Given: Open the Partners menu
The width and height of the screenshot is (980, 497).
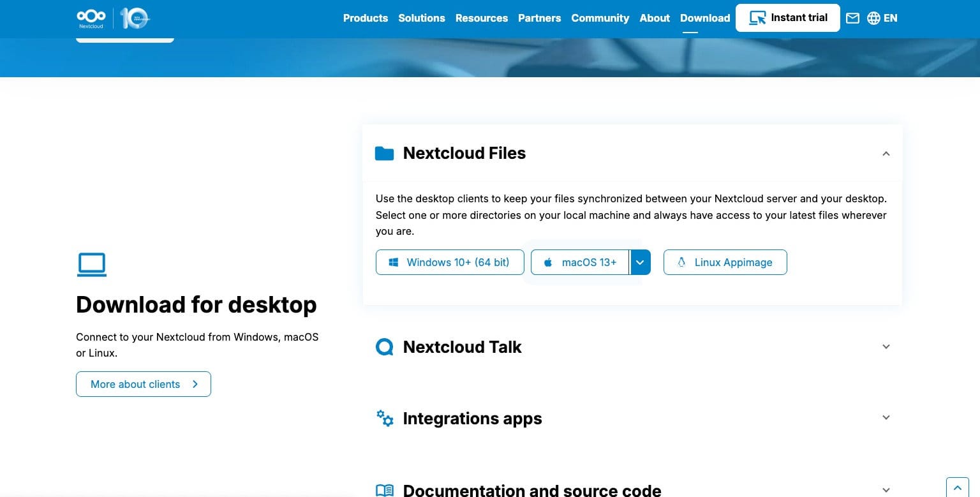Looking at the screenshot, I should click(539, 18).
